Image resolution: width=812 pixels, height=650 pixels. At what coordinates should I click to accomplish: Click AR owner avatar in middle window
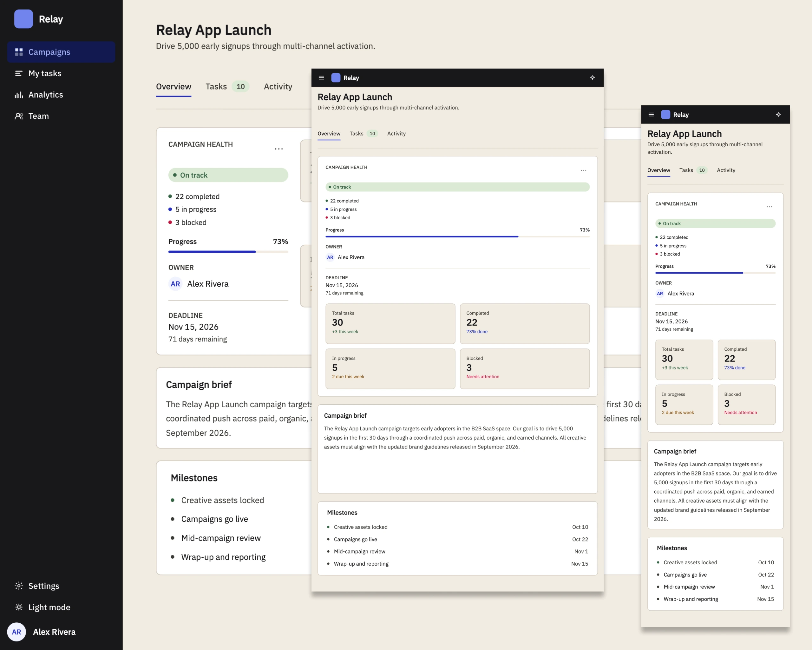(x=330, y=257)
